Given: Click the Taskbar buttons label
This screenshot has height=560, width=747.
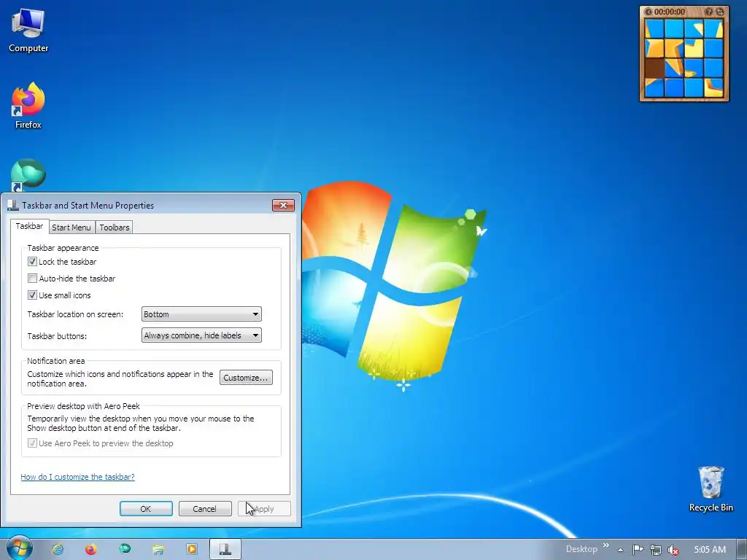Looking at the screenshot, I should [57, 335].
